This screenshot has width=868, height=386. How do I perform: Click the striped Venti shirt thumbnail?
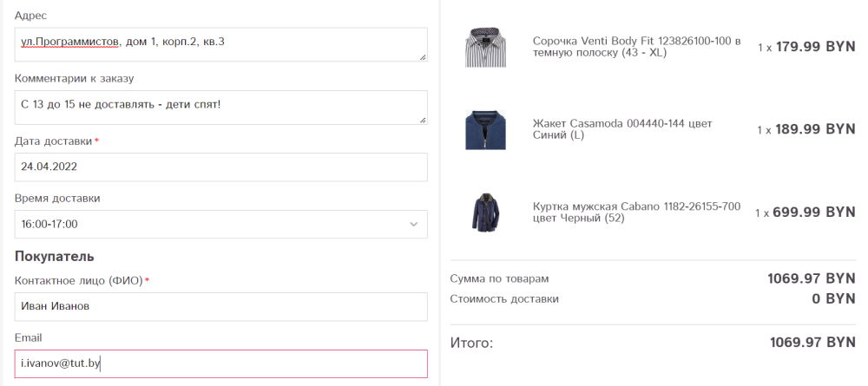(x=485, y=47)
